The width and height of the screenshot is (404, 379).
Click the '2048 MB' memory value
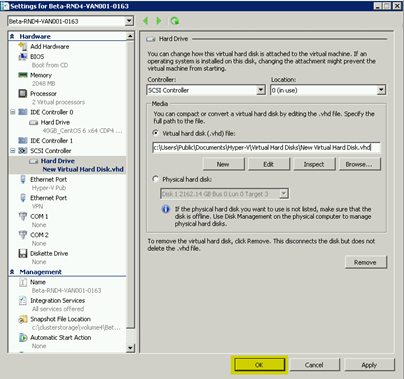44,83
